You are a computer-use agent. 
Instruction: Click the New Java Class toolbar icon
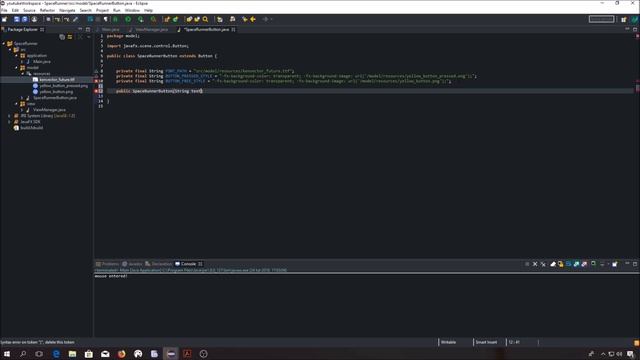(176, 19)
